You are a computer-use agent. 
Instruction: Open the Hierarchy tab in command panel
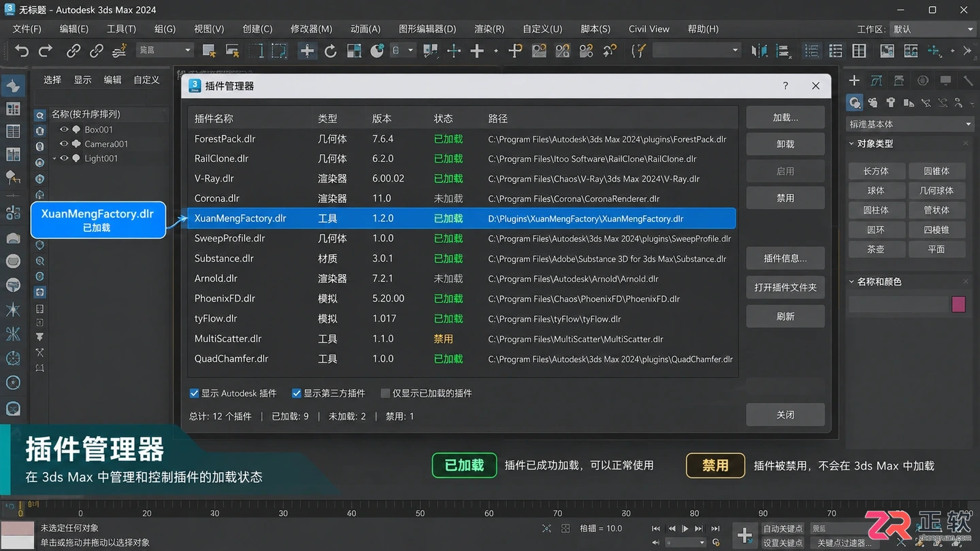point(899,81)
